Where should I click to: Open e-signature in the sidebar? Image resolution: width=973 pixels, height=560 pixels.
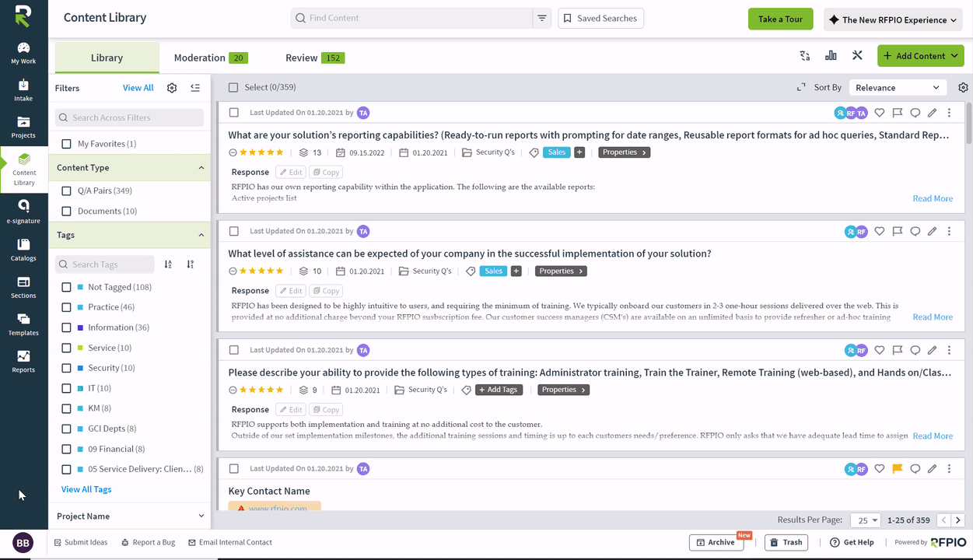tap(23, 212)
